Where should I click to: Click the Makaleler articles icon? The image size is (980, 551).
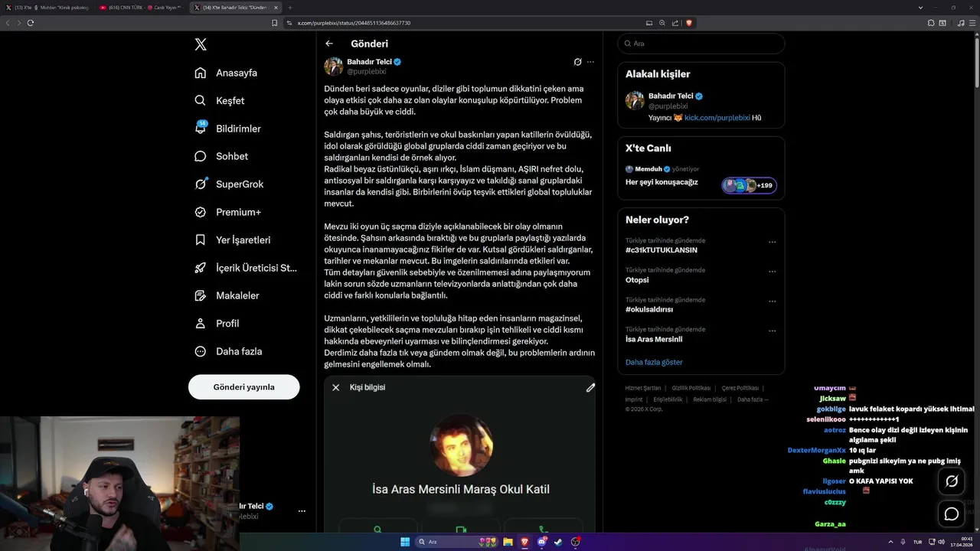click(200, 295)
